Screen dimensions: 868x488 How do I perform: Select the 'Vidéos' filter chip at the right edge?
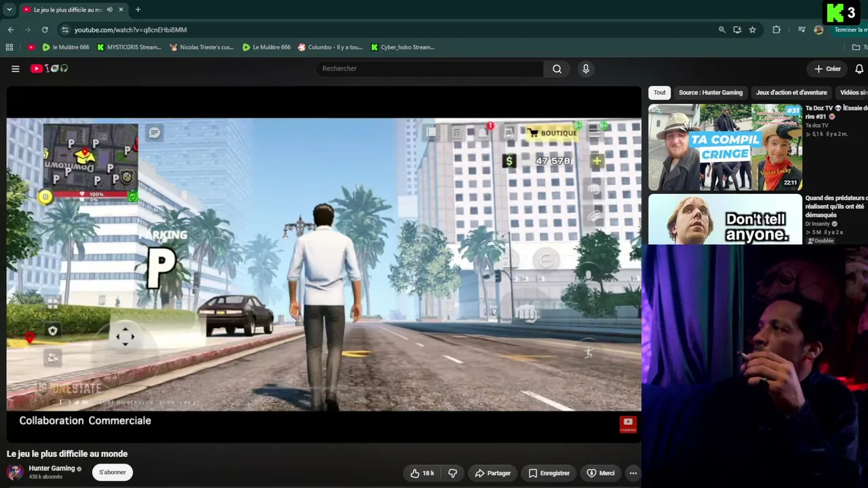(852, 93)
